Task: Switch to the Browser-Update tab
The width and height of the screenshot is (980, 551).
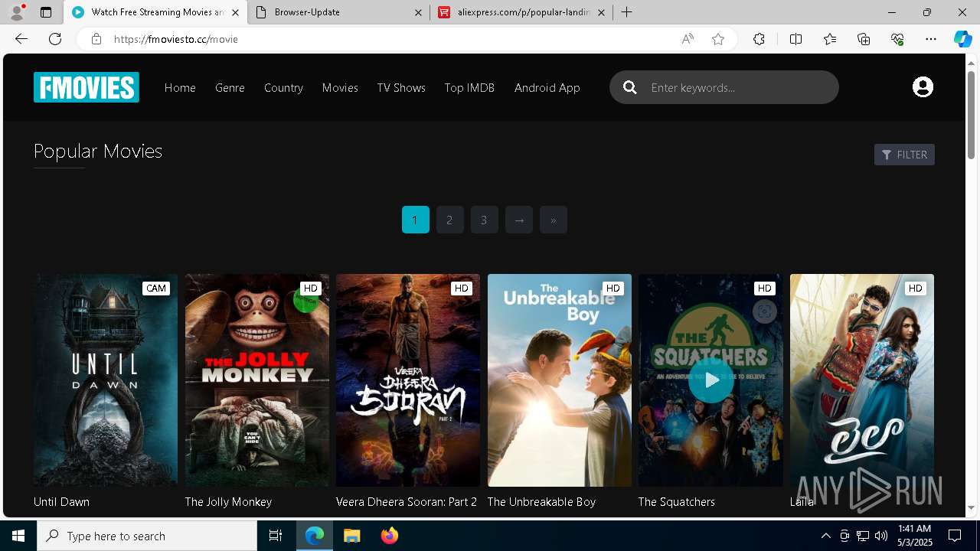Action: click(338, 12)
